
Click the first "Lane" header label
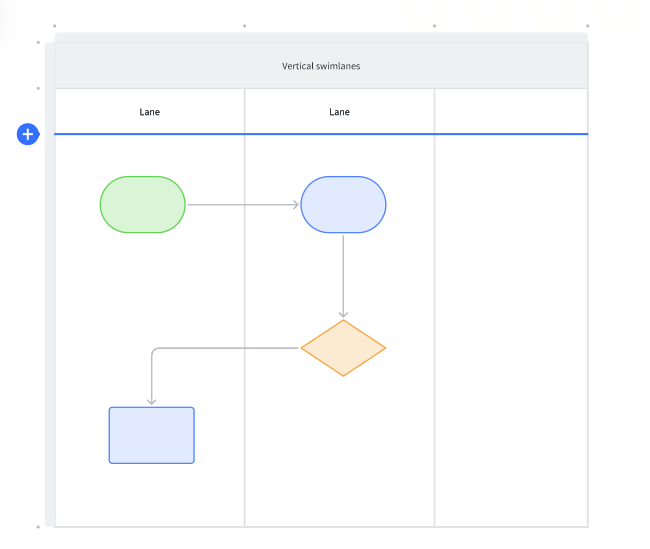pos(150,112)
